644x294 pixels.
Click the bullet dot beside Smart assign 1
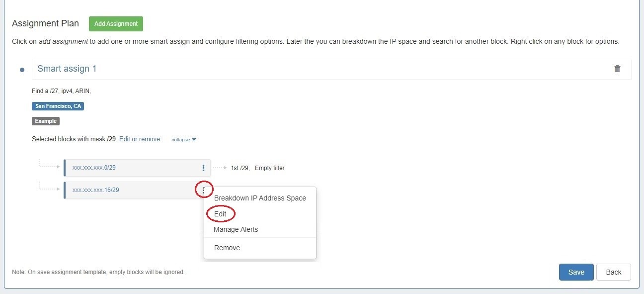tap(22, 70)
